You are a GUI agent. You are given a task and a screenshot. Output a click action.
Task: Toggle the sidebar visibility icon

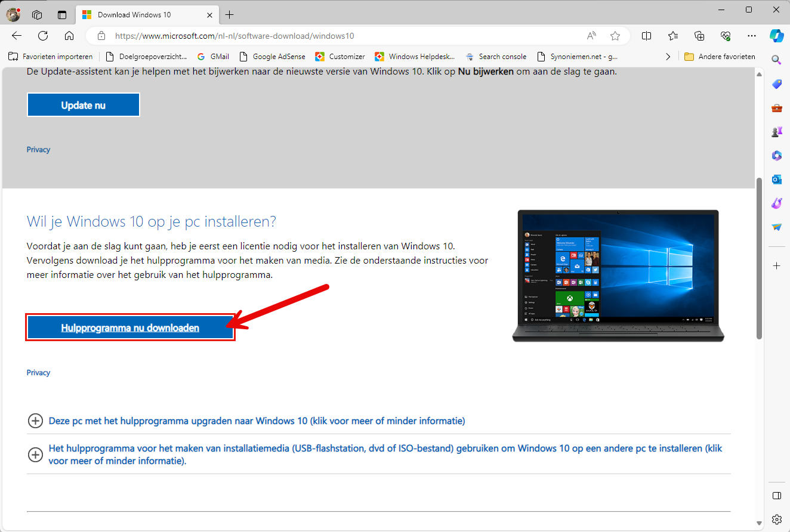776,496
